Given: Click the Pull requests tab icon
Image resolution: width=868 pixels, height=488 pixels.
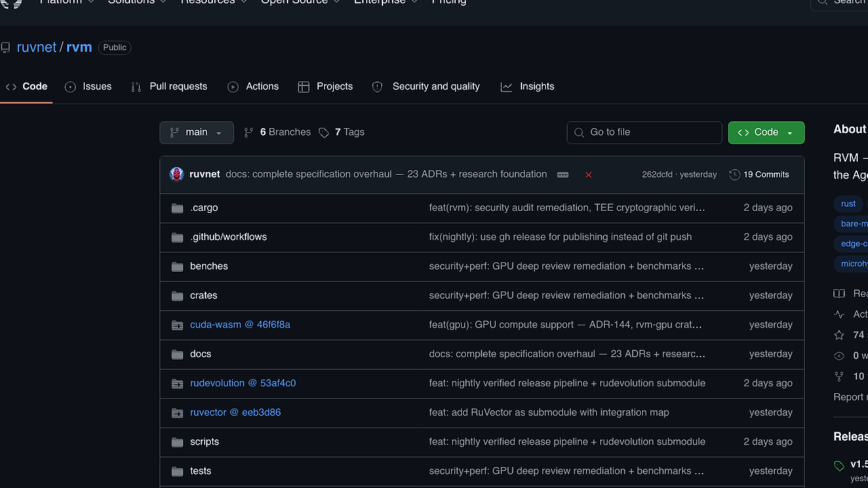Looking at the screenshot, I should point(136,87).
